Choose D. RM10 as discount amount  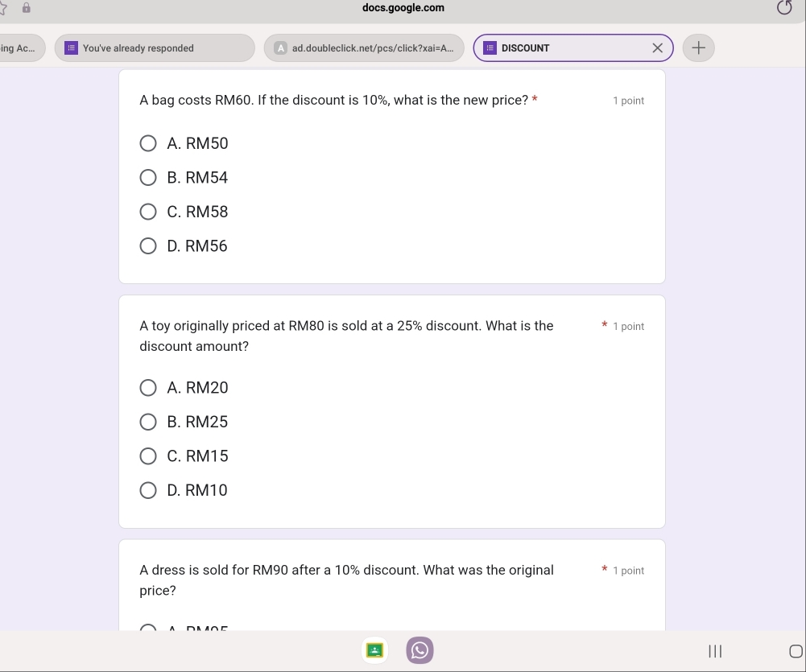[x=148, y=490]
